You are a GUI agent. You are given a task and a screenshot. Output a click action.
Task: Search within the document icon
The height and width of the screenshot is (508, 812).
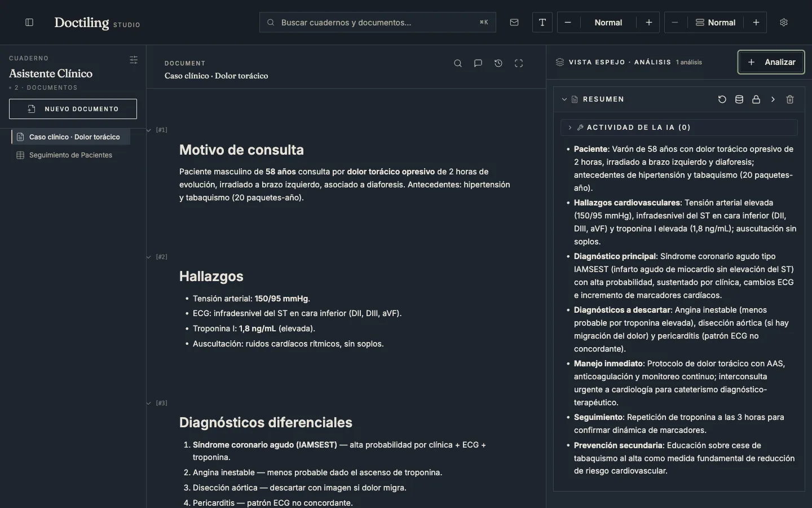coord(458,63)
